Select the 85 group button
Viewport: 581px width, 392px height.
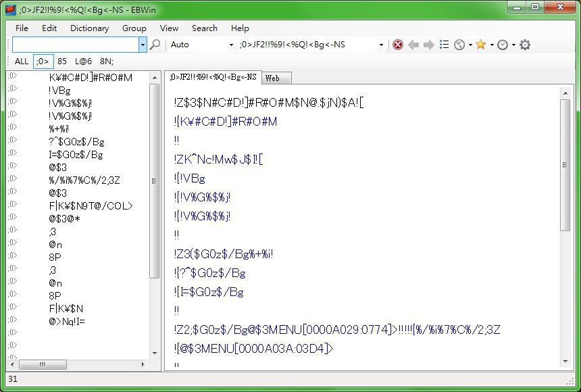[x=62, y=62]
